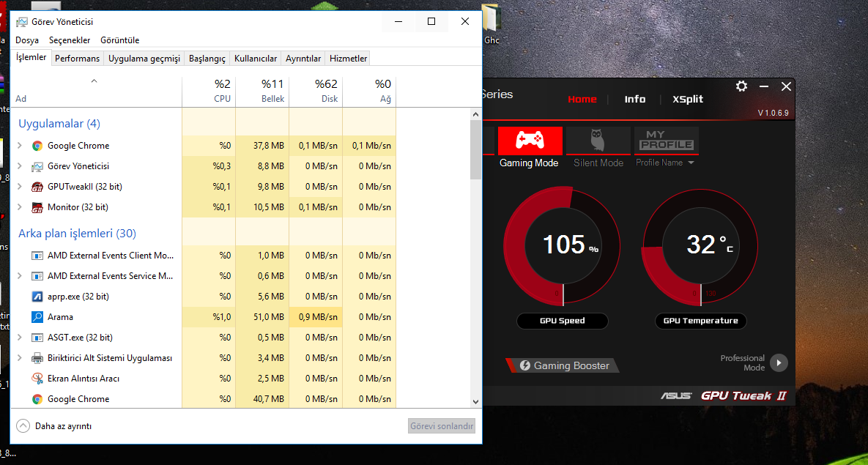
Task: Expand the ASGT.exe process row
Action: [20, 337]
